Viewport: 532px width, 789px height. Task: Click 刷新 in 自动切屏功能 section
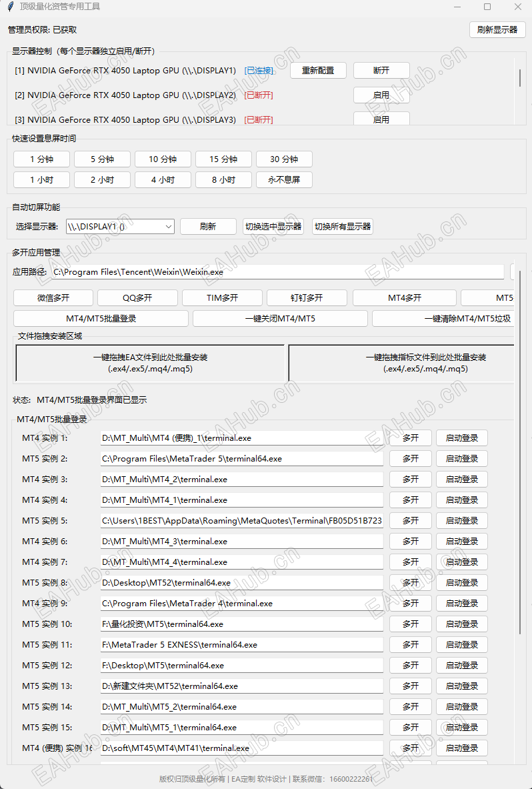208,227
